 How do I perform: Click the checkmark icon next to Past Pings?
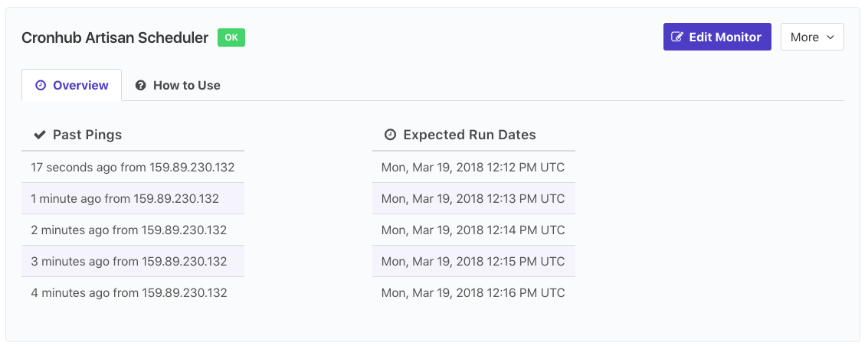click(x=40, y=135)
